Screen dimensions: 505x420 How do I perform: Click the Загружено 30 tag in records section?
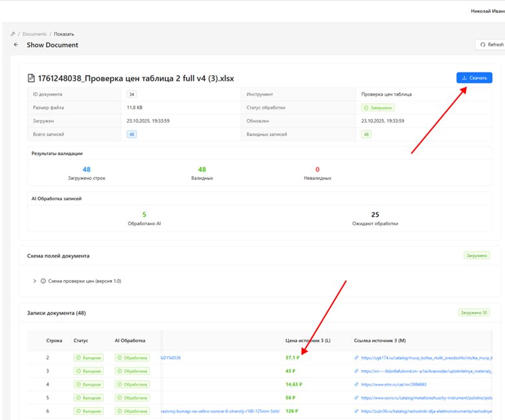tap(475, 313)
